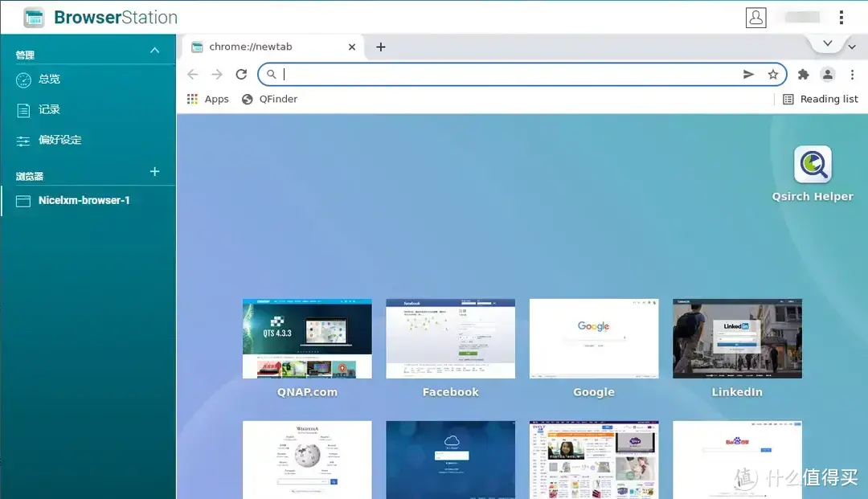
Task: Open the LinkedIn thumbnail
Action: [737, 338]
